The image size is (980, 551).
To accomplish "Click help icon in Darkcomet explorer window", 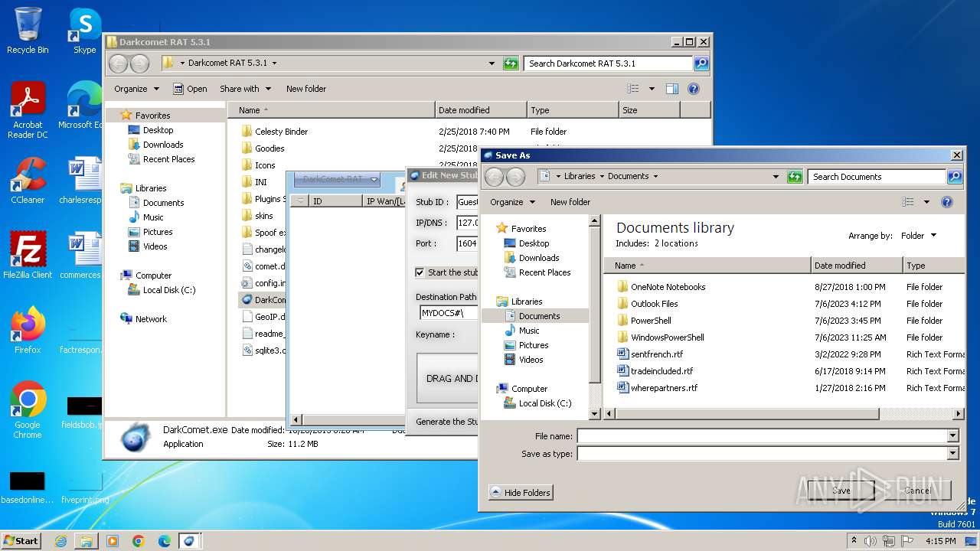I will pos(694,89).
